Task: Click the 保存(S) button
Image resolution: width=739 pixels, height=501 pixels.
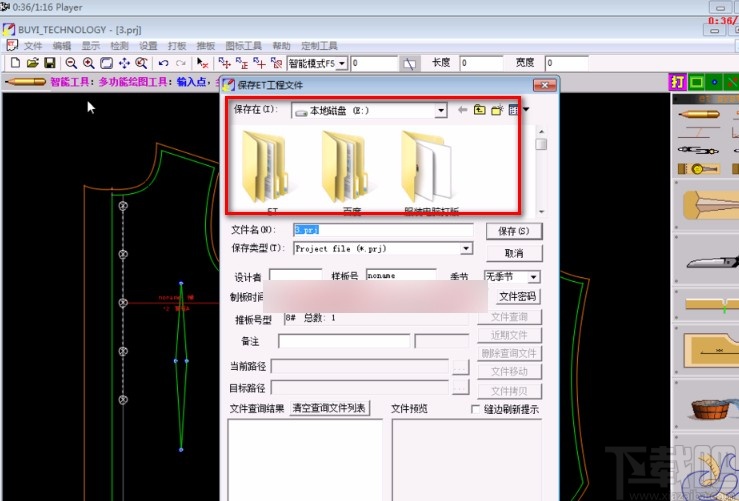Action: [514, 231]
